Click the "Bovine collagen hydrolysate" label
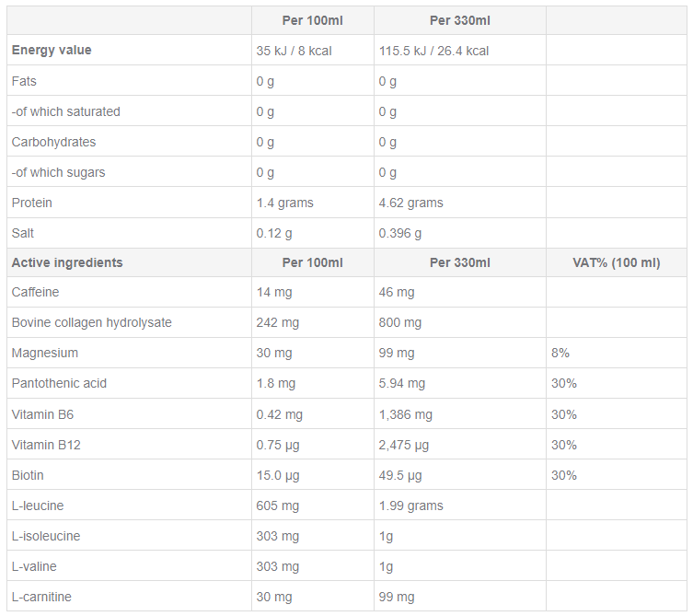 pos(91,322)
